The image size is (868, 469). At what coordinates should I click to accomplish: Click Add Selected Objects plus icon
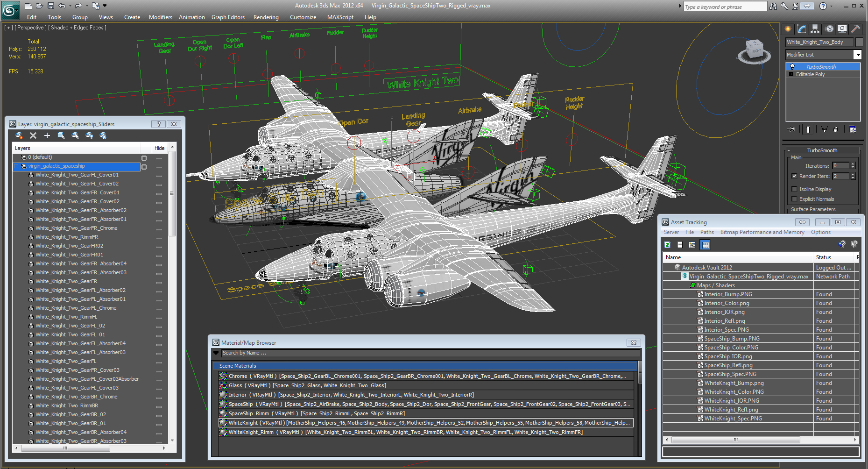(47, 135)
